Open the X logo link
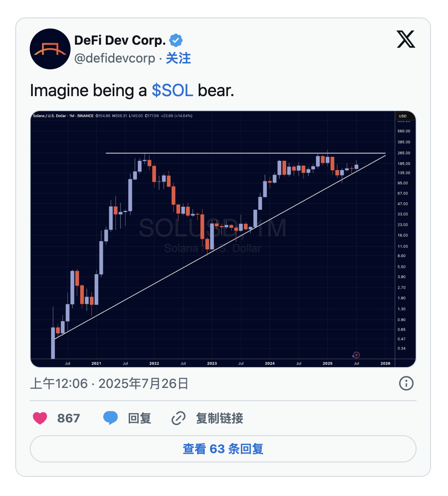 click(406, 40)
